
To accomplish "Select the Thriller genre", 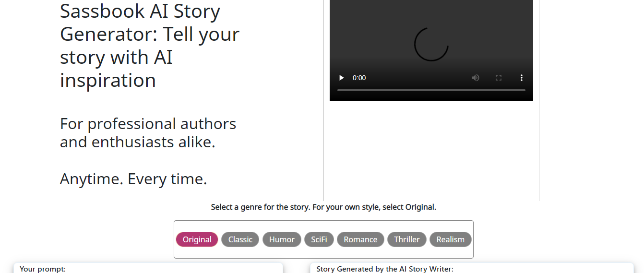I will click(407, 239).
